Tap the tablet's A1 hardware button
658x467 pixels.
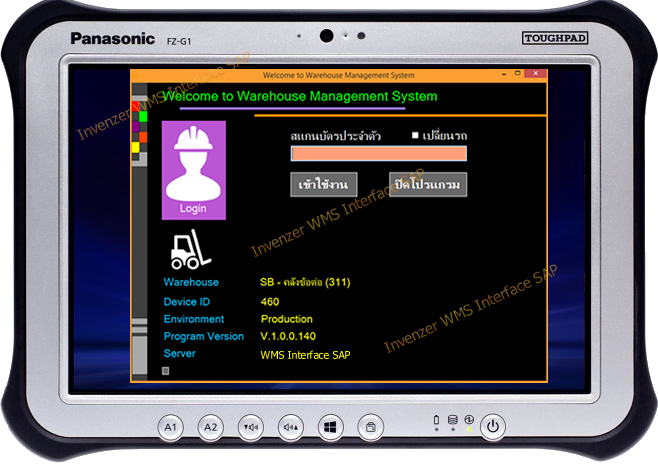click(x=170, y=427)
